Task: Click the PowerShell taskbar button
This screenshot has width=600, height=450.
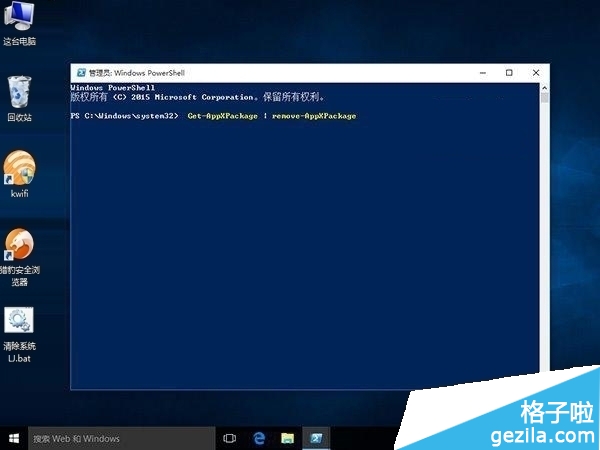Action: coord(316,439)
